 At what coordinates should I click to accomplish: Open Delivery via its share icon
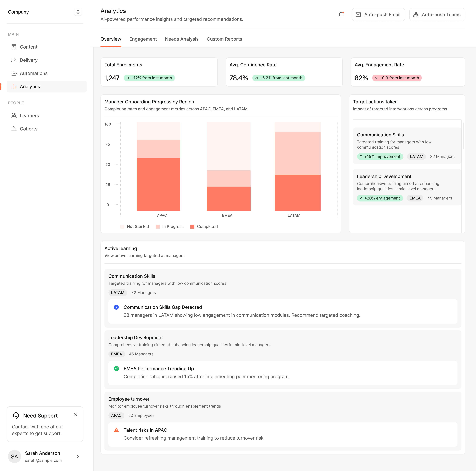(x=14, y=60)
